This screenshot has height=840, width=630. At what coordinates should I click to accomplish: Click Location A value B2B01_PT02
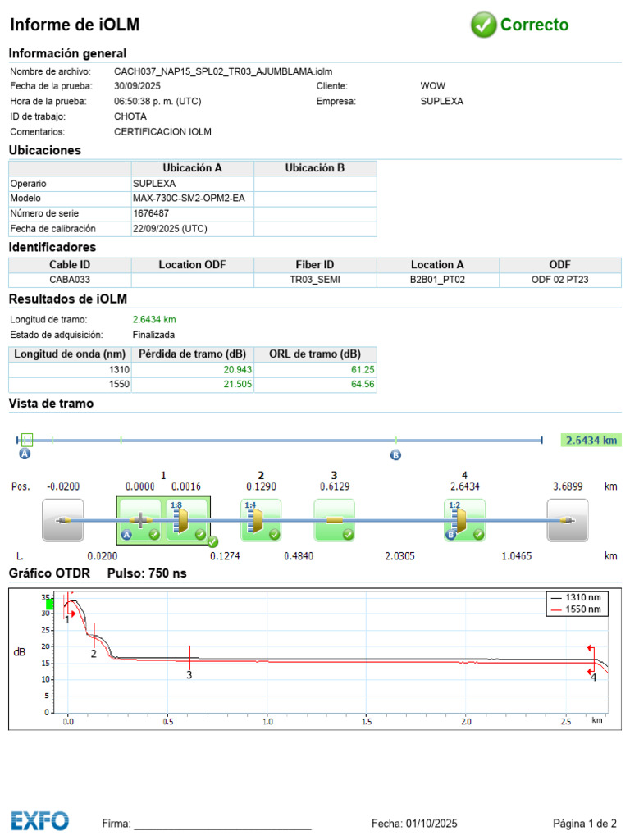tap(438, 280)
